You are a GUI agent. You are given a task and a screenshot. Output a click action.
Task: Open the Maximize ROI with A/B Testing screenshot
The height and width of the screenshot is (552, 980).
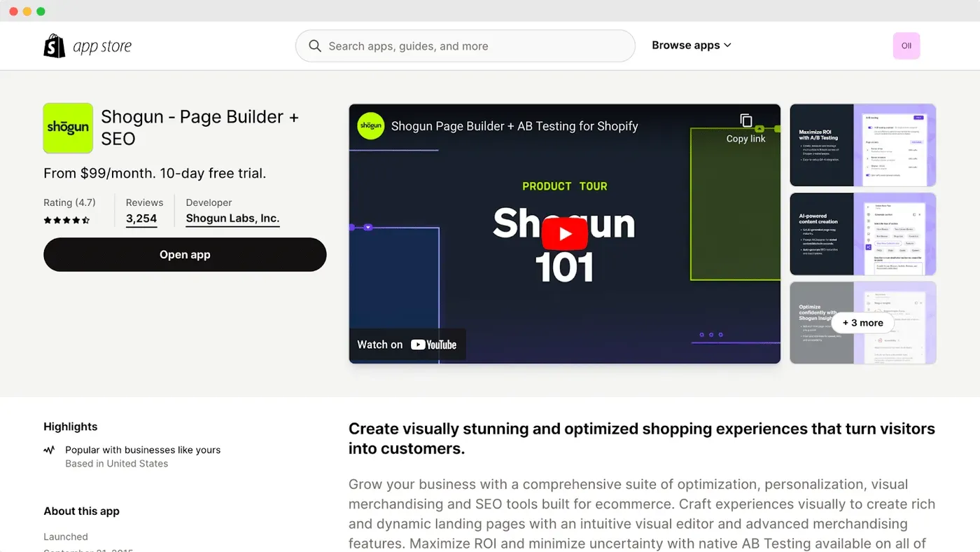coord(862,145)
